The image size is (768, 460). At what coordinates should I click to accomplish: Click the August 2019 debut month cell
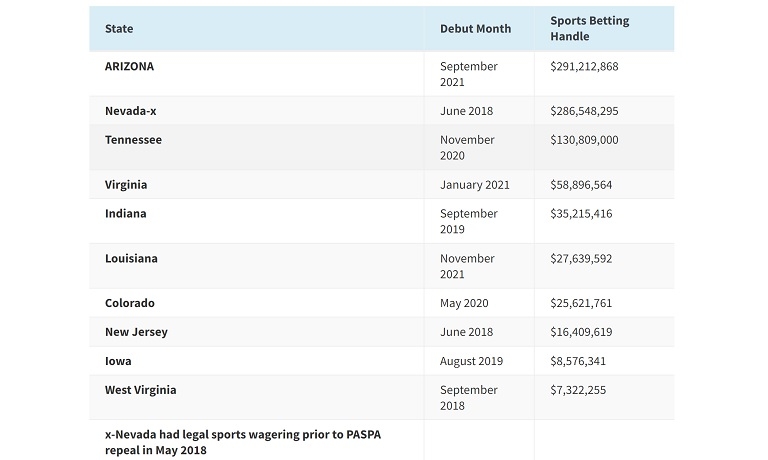click(x=471, y=361)
